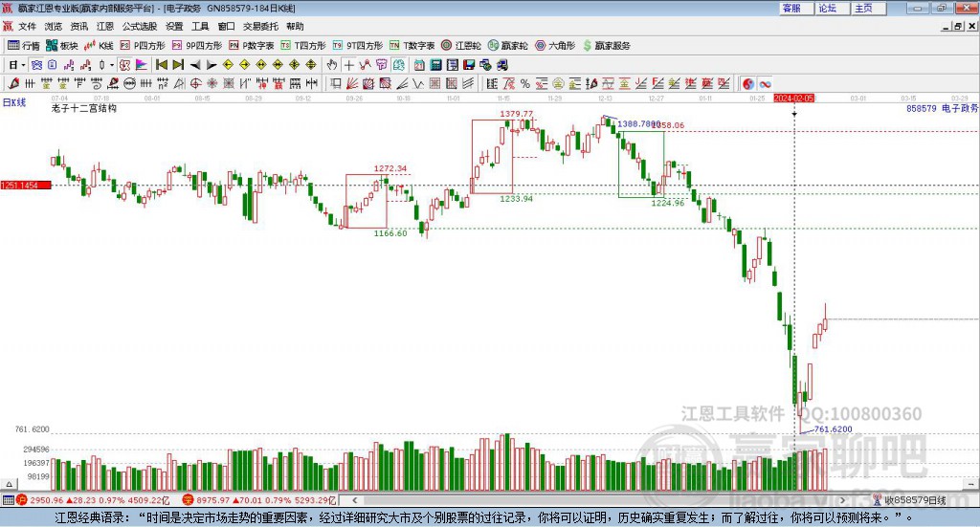Image resolution: width=980 pixels, height=527 pixels.
Task: Jump to first bar with go-to-start arrow
Action: tap(161, 65)
